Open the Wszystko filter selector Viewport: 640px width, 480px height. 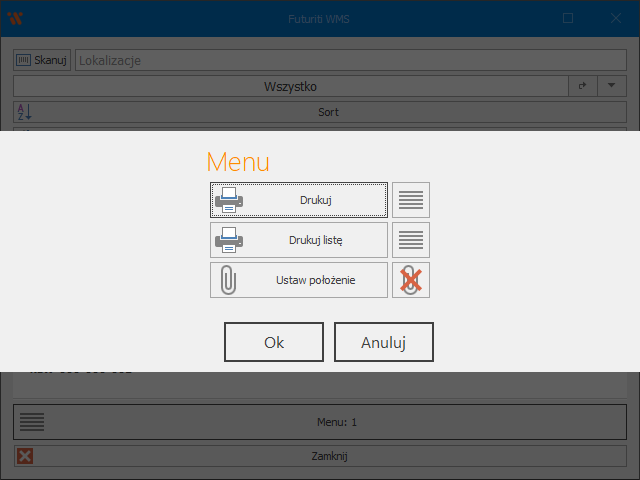click(x=290, y=86)
